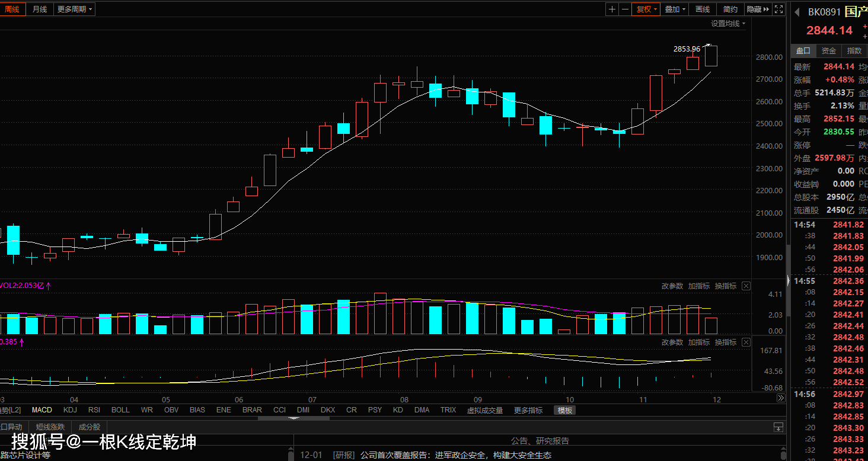Click 换指标 in the MACD panel
Viewport: 868px width, 461px height.
(726, 342)
